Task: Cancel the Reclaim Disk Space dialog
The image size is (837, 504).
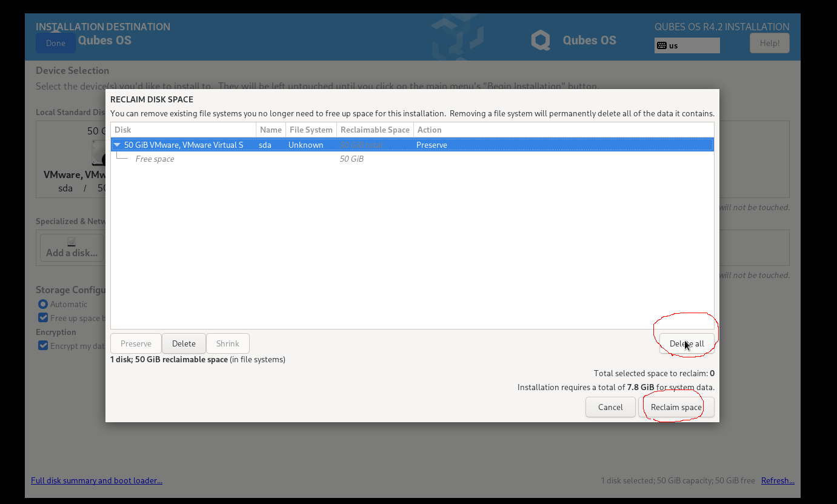Action: pos(610,407)
